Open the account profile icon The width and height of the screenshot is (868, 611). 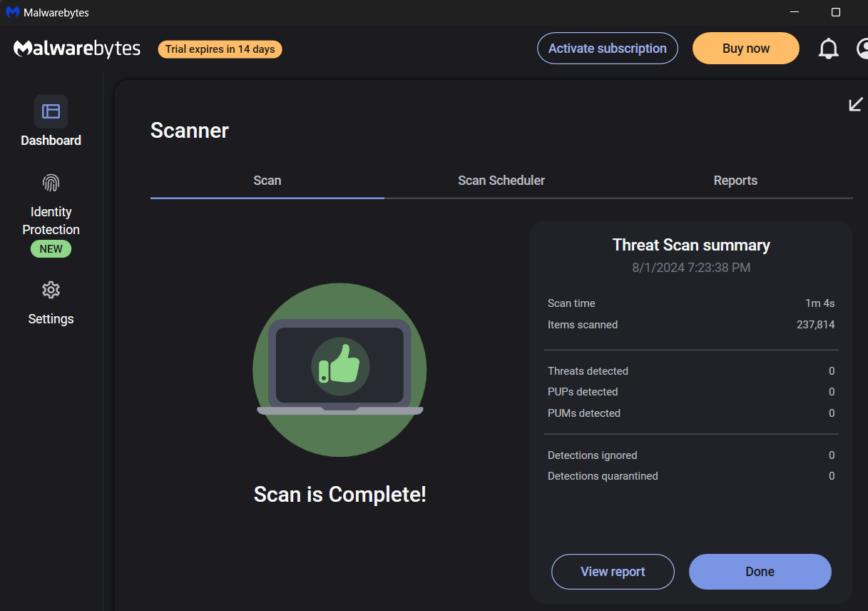[x=862, y=49]
